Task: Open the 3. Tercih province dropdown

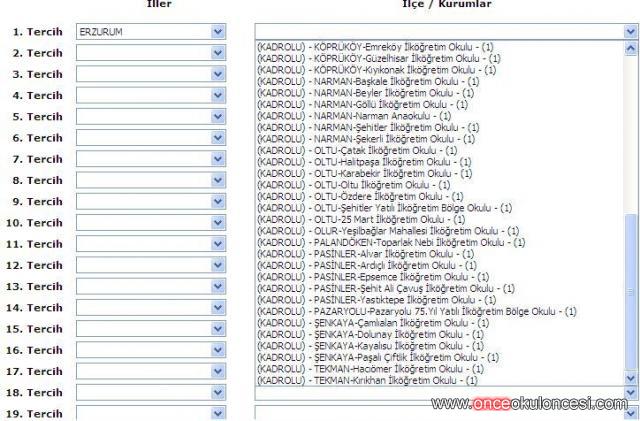Action: pyautogui.click(x=151, y=74)
